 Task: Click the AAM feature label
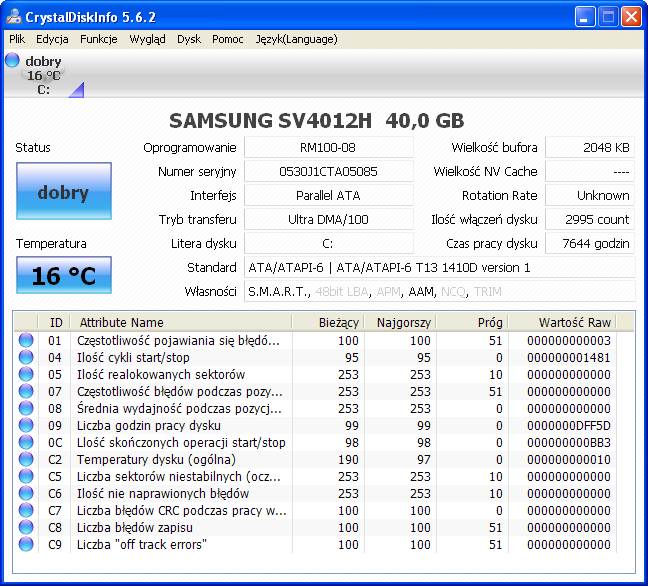pos(421,292)
